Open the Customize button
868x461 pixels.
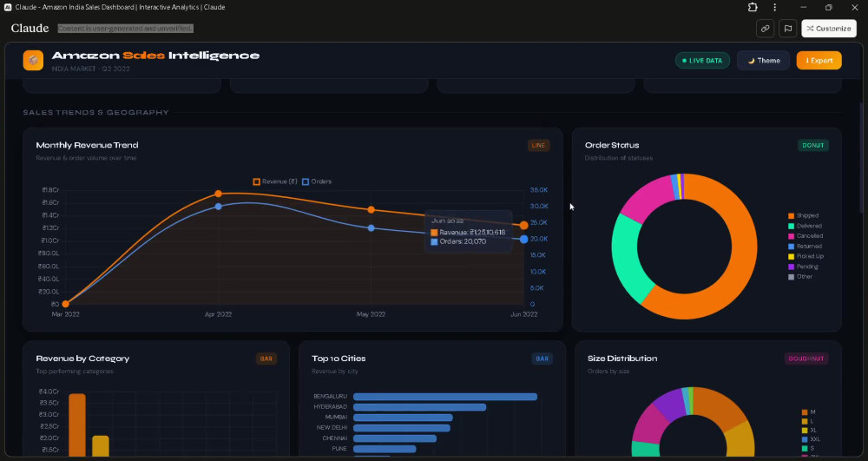[x=829, y=29]
